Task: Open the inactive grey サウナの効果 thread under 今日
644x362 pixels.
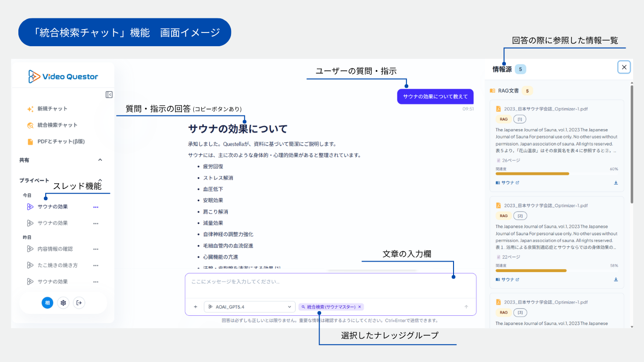Action: click(53, 223)
